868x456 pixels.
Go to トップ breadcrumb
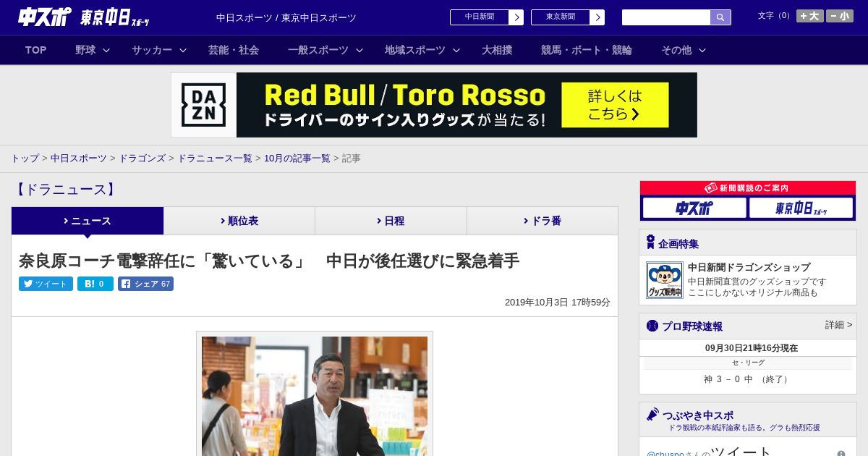coord(25,159)
